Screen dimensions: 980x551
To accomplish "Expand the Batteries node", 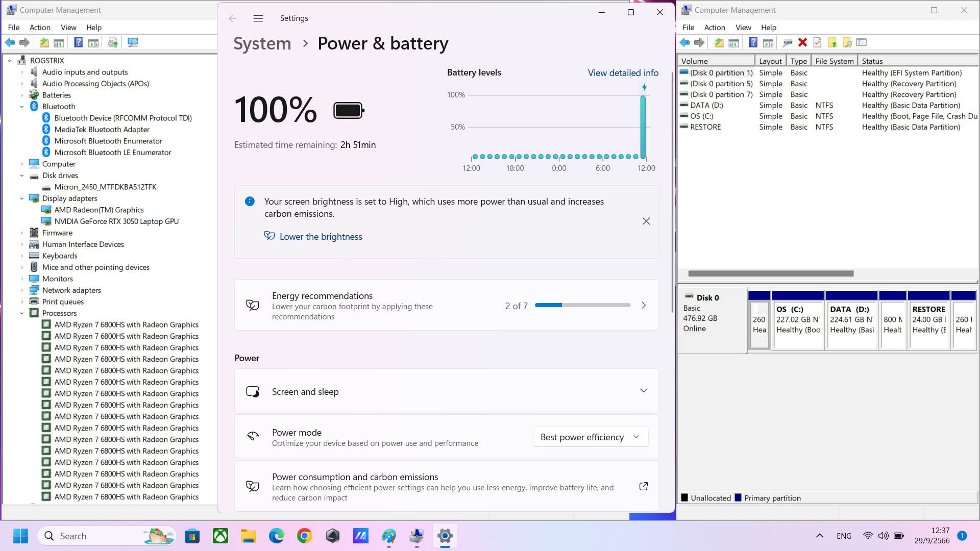I will 22,95.
